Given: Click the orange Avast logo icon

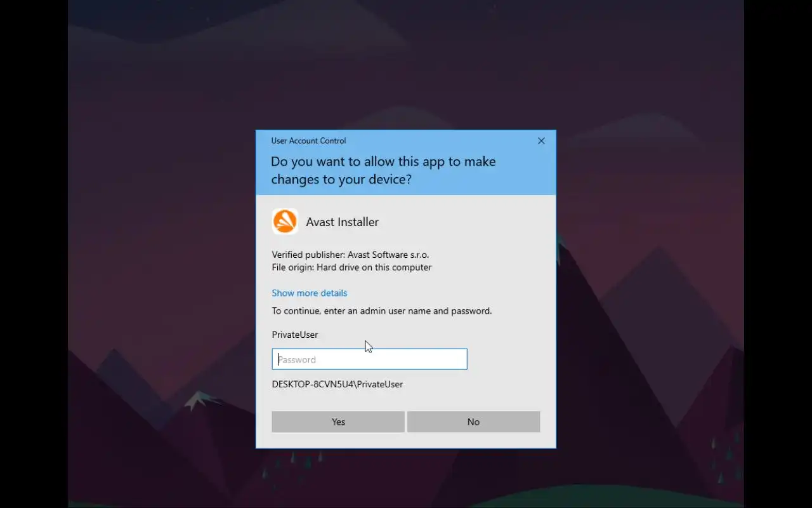Looking at the screenshot, I should (x=285, y=222).
